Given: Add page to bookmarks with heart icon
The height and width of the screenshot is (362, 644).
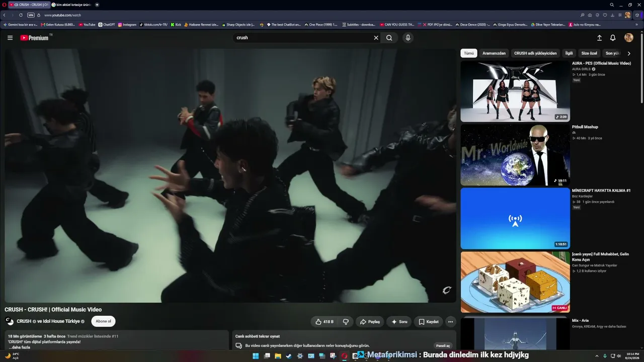Looking at the screenshot, I should click(605, 15).
